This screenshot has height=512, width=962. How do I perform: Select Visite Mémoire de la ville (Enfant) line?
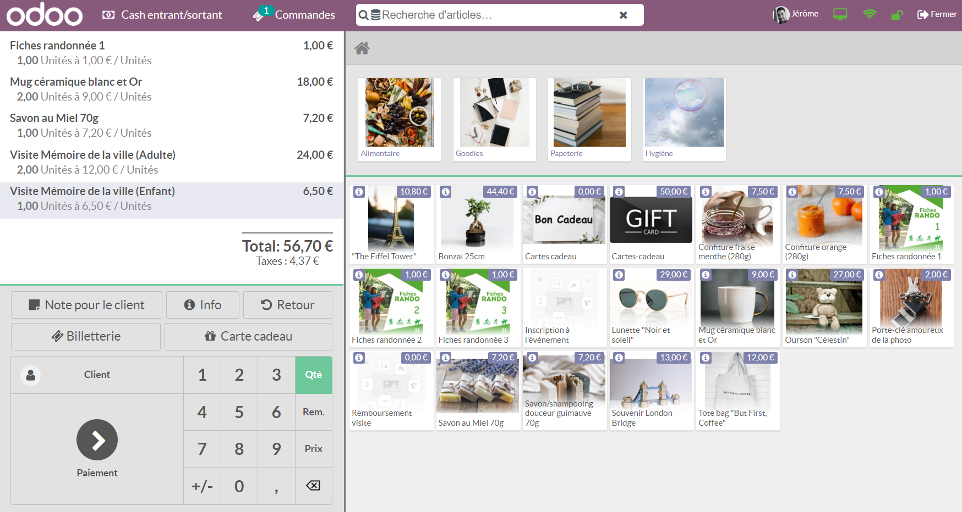tap(172, 199)
